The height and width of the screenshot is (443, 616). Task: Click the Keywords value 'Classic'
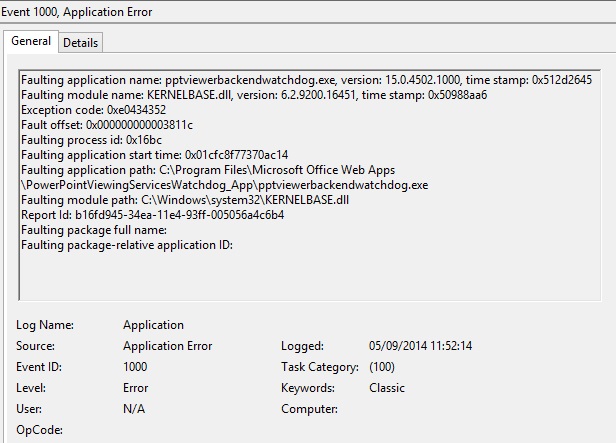point(387,388)
